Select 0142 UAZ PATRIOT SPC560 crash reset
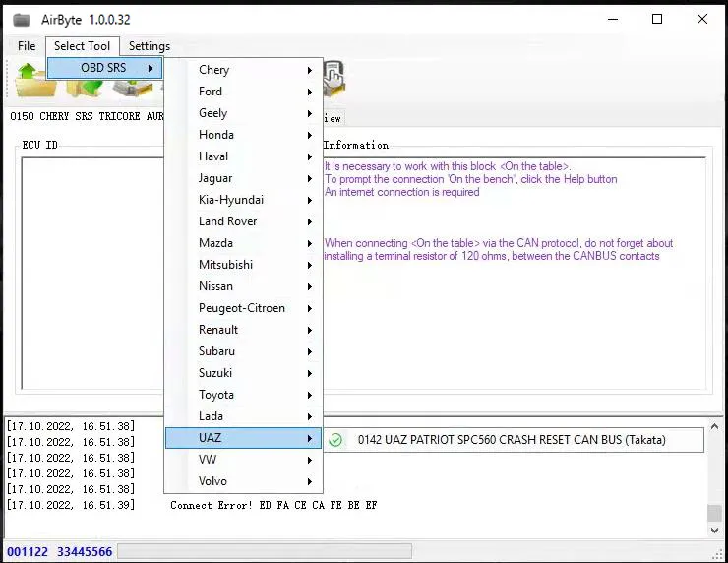This screenshot has width=728, height=563. coord(512,440)
